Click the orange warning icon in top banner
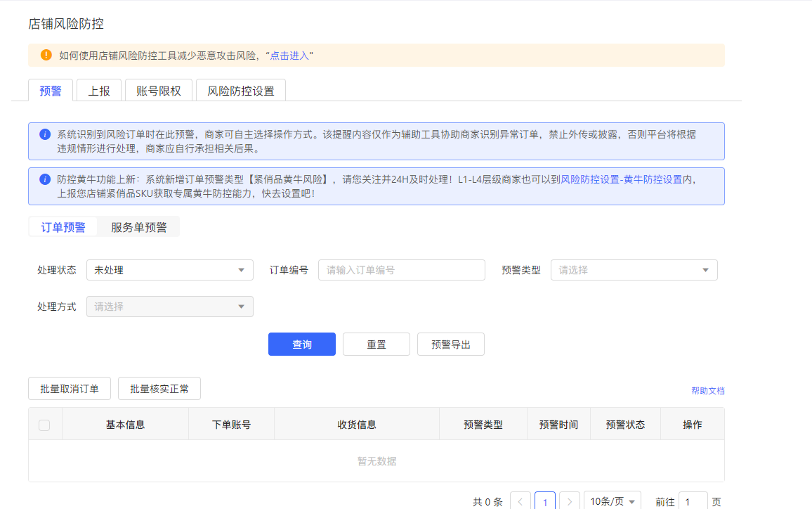The height and width of the screenshot is (509, 812). [x=46, y=55]
